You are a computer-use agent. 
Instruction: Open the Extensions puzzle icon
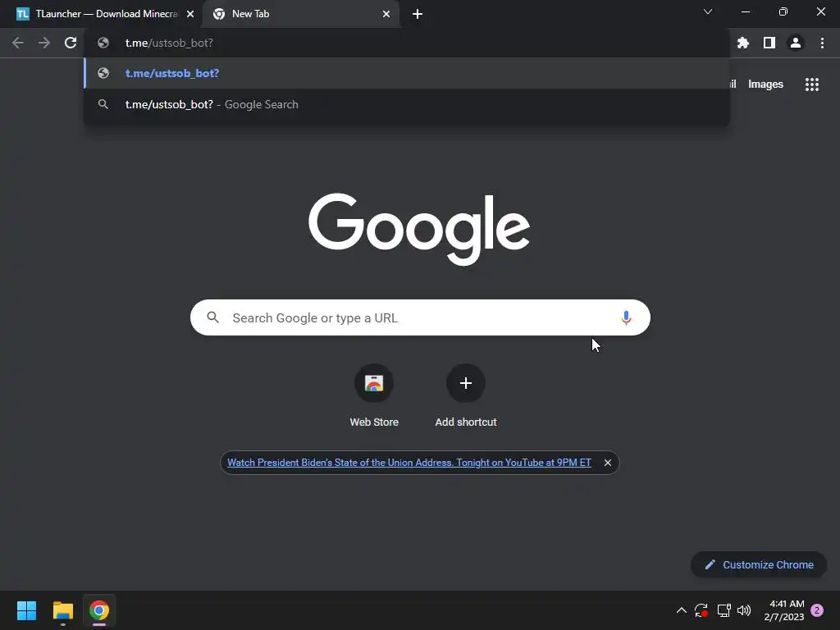click(x=743, y=43)
